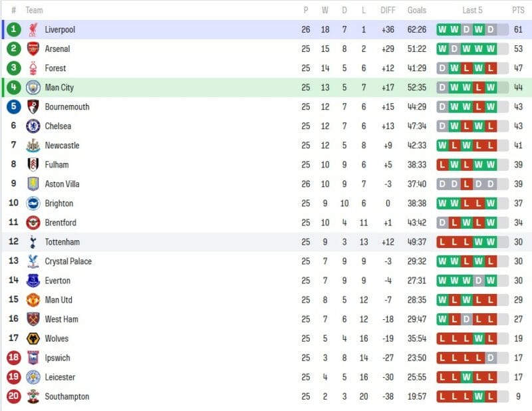Click the Arsenal club crest icon
Screen dimensions: 532x411
click(33, 49)
